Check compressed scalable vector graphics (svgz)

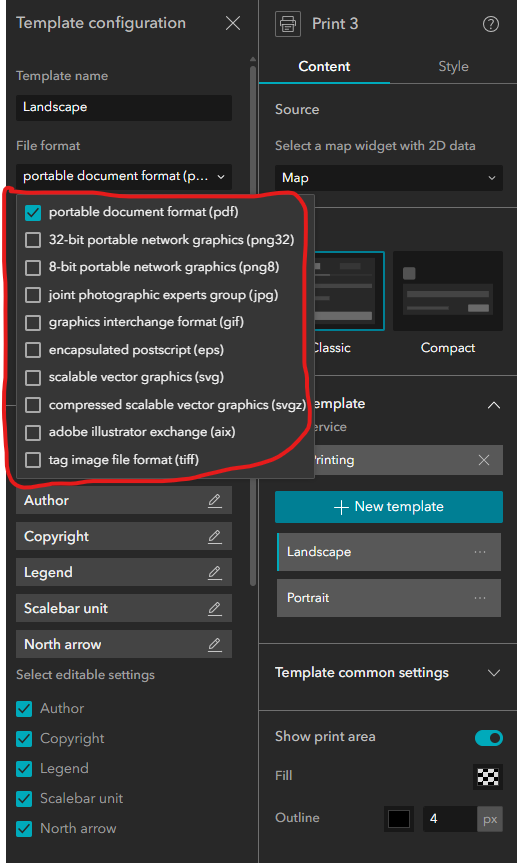click(33, 405)
